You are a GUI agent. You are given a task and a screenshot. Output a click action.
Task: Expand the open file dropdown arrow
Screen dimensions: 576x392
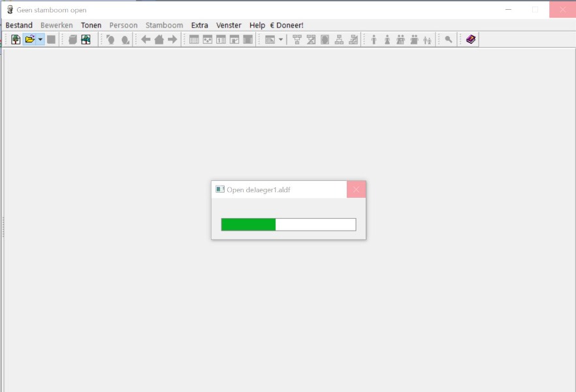[40, 40]
